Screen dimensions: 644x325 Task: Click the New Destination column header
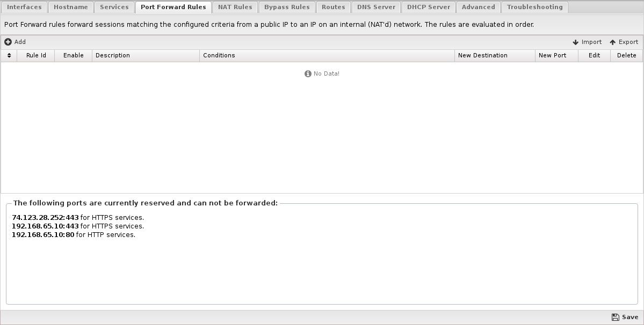pos(495,55)
